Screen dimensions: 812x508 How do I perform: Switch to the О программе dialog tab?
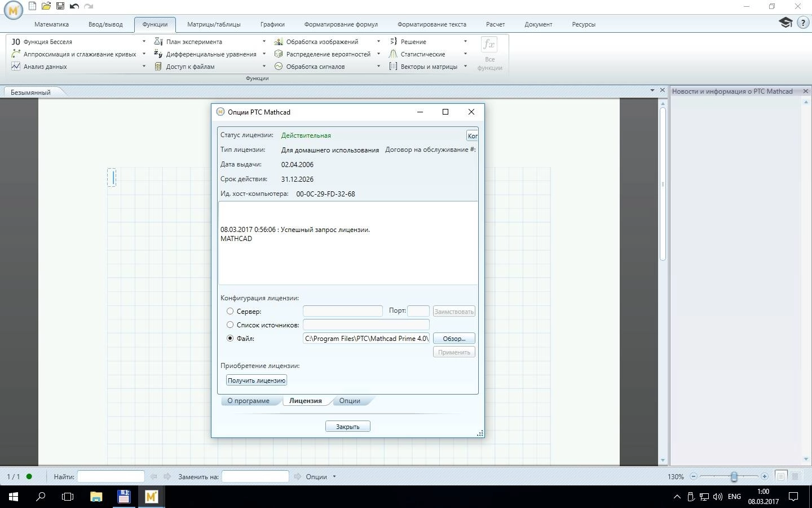248,401
